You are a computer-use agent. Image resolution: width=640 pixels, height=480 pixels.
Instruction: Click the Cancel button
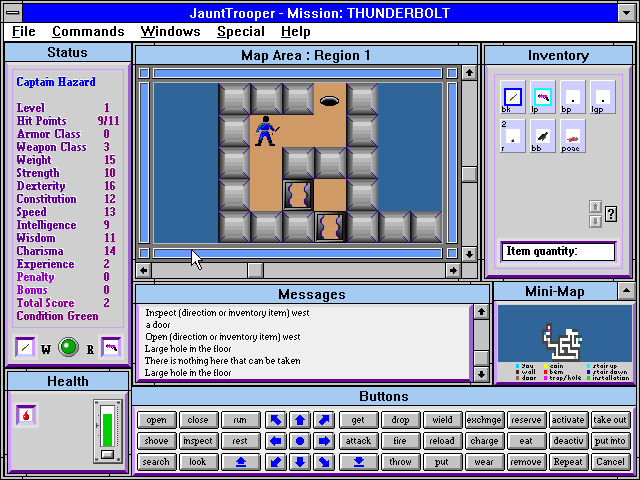610,462
